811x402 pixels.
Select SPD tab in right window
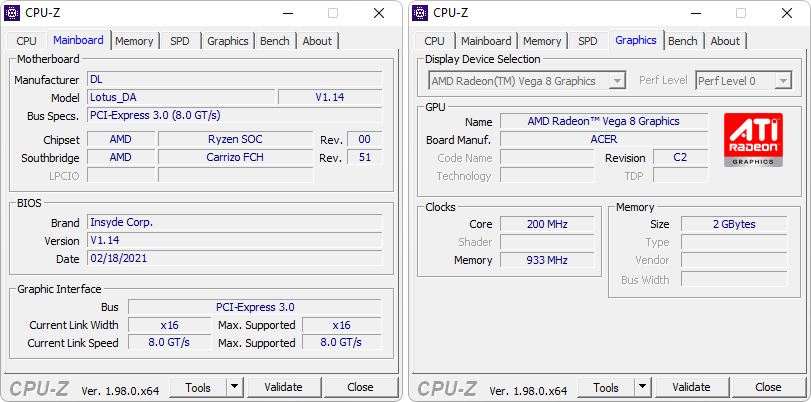click(x=588, y=41)
